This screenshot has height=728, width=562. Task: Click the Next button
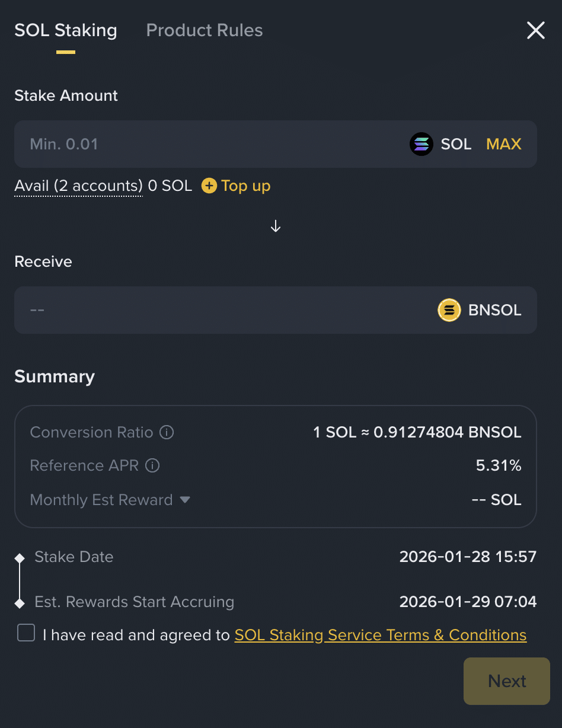pyautogui.click(x=506, y=681)
